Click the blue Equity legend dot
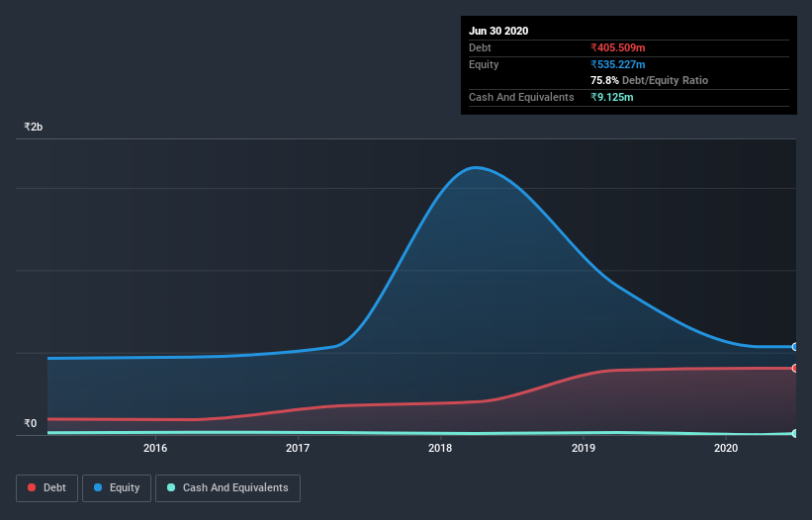The width and height of the screenshot is (812, 520). 98,487
